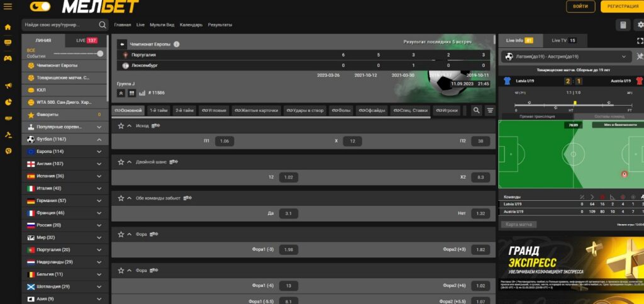
Task: Bet on Да at odds 3.1
Action: tap(288, 213)
